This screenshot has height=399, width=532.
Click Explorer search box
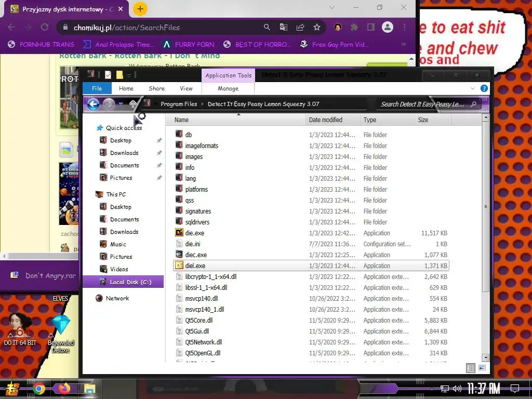429,104
